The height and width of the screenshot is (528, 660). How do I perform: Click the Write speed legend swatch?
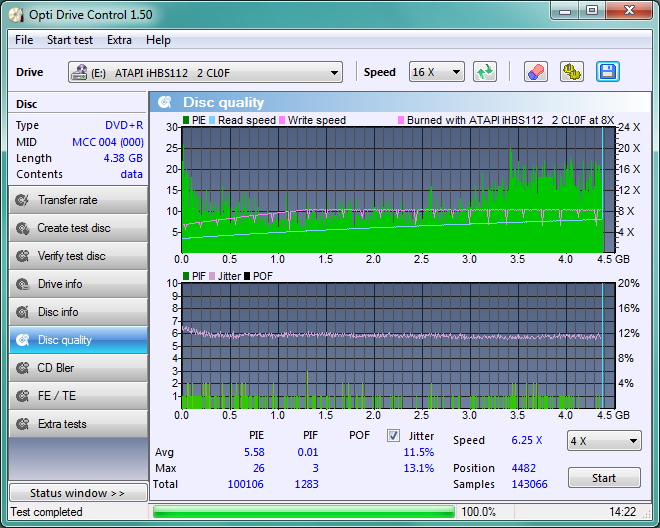(282, 120)
